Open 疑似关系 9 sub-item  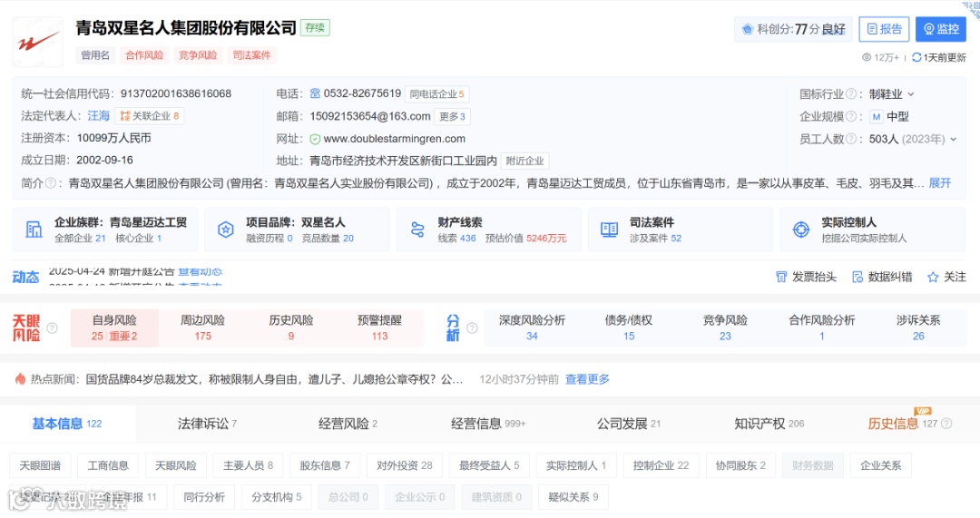(x=573, y=497)
